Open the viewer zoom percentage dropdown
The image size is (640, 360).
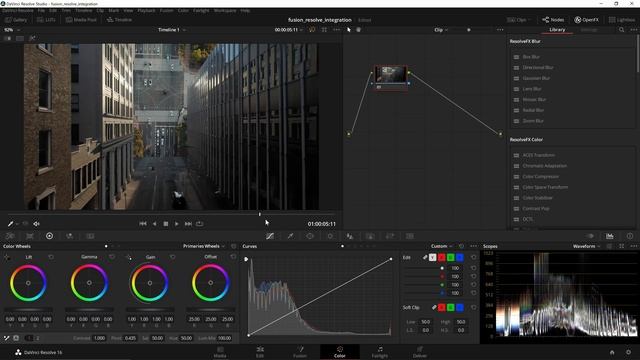pyautogui.click(x=12, y=30)
